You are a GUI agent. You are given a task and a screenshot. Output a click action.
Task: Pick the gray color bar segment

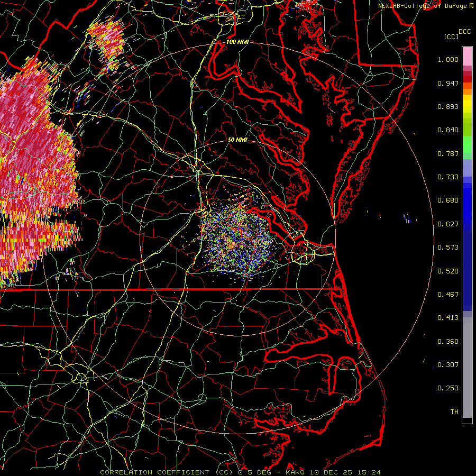[x=467, y=368]
